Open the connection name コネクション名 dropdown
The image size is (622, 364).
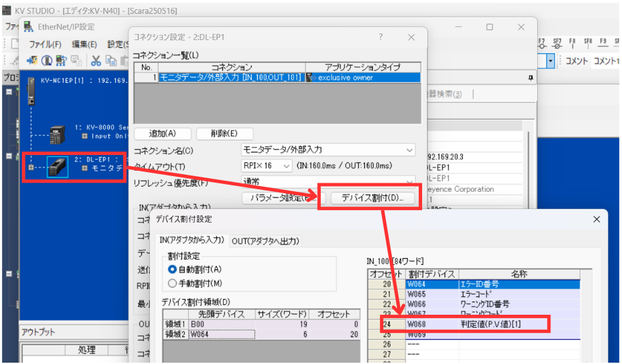[410, 150]
